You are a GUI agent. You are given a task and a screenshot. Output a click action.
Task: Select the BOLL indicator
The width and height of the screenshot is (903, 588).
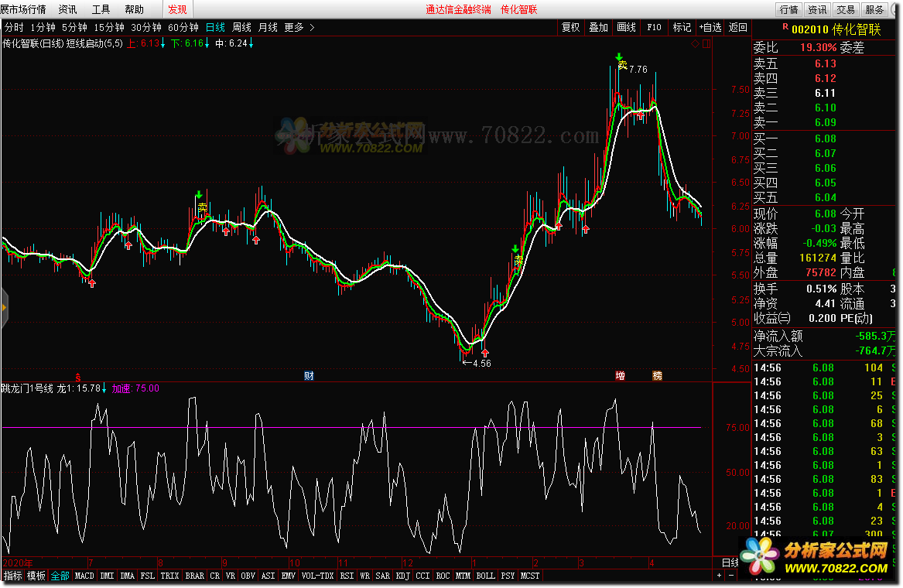pos(485,576)
